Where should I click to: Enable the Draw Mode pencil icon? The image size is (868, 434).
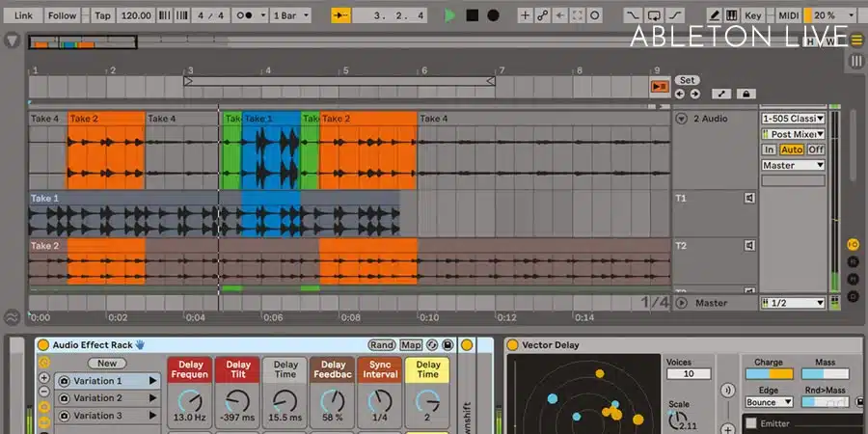pos(714,15)
